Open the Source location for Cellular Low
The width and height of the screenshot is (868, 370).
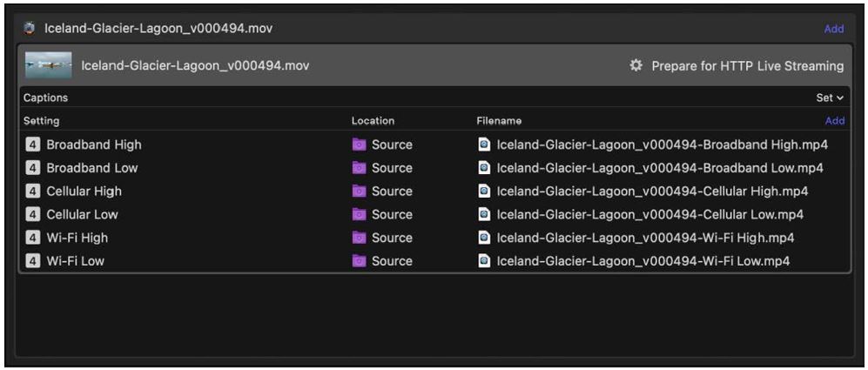[391, 214]
